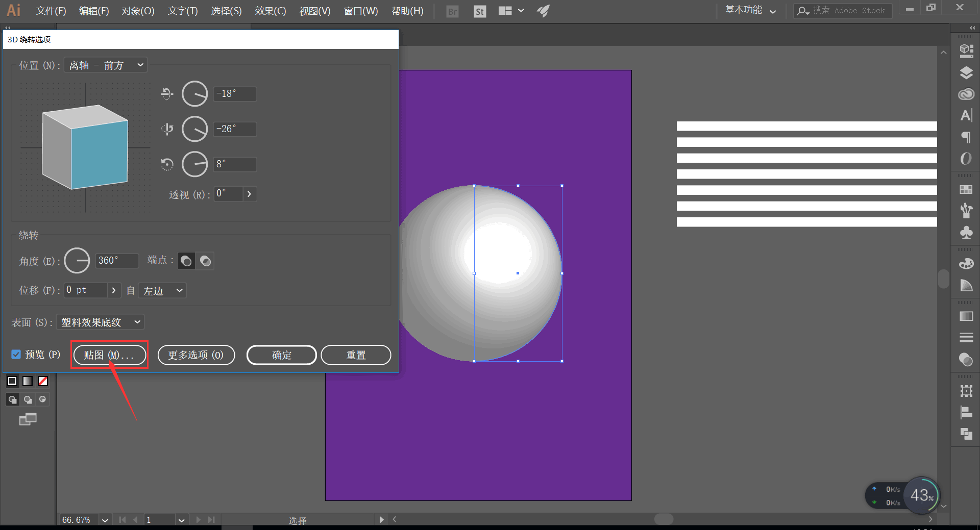
Task: Open the OpenType panel icon
Action: [x=966, y=159]
